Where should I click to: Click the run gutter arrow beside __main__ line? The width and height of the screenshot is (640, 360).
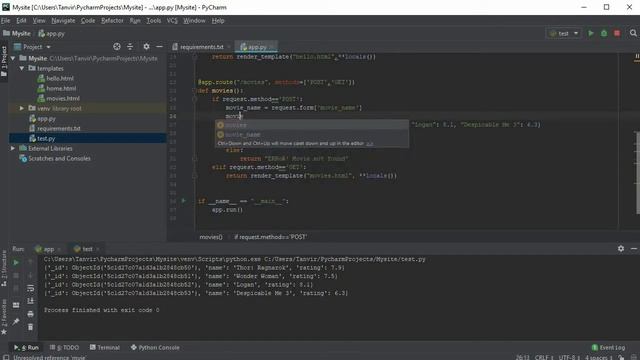point(183,200)
